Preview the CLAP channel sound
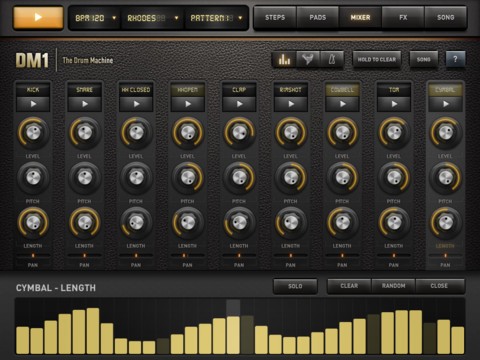 pyautogui.click(x=239, y=104)
